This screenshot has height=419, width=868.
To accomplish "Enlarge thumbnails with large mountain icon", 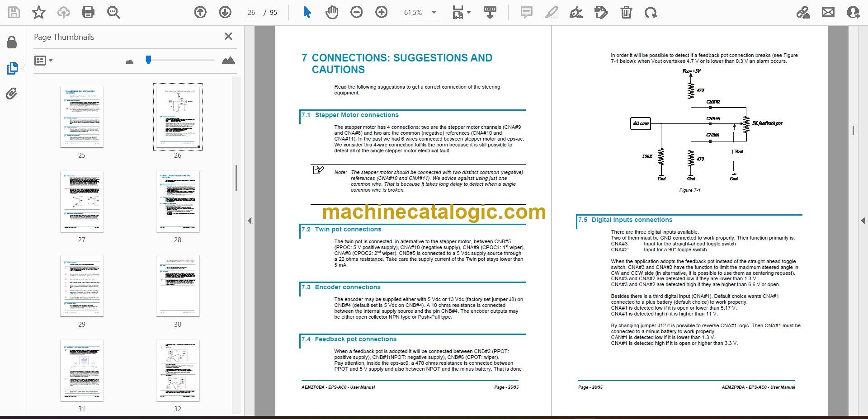I will coord(228,60).
